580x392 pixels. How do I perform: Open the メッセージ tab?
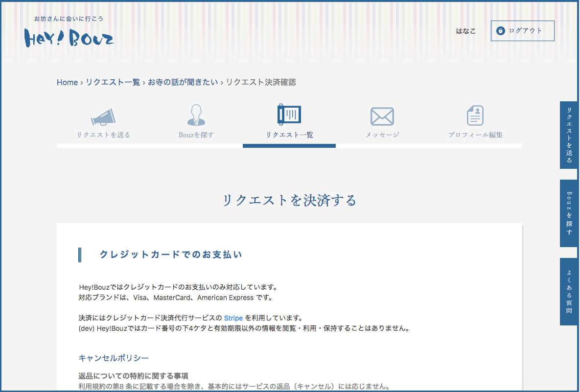coord(382,135)
